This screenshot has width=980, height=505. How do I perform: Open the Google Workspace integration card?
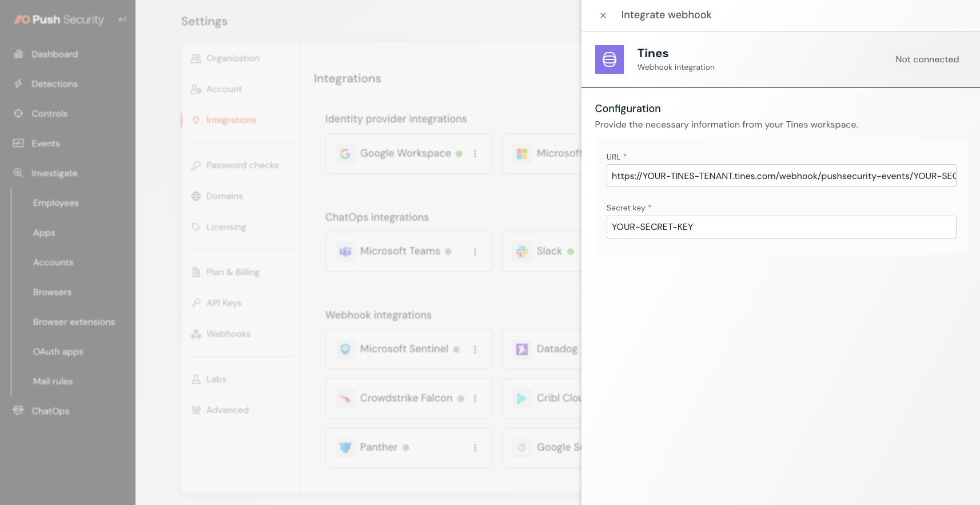coord(409,154)
